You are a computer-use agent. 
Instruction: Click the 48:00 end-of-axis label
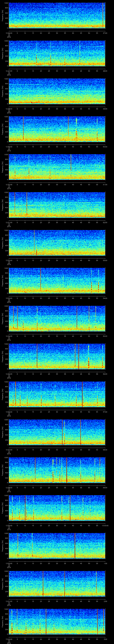[105, 71]
